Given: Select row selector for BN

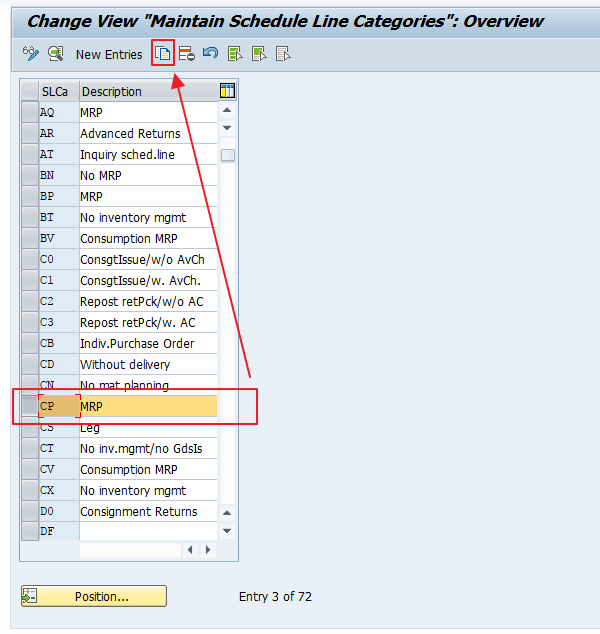Looking at the screenshot, I should tap(30, 175).
